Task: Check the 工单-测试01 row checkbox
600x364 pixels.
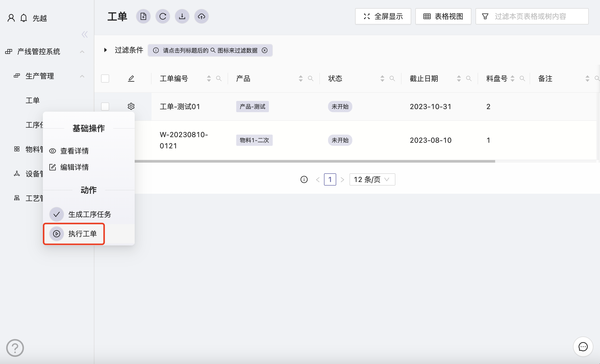Action: click(105, 106)
